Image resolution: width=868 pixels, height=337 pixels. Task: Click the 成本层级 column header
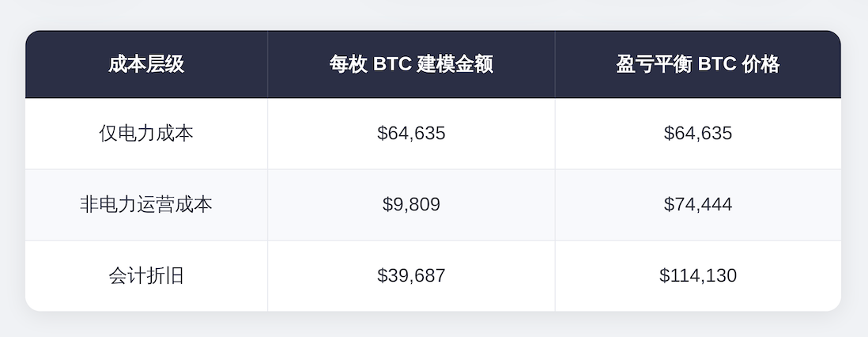[146, 64]
